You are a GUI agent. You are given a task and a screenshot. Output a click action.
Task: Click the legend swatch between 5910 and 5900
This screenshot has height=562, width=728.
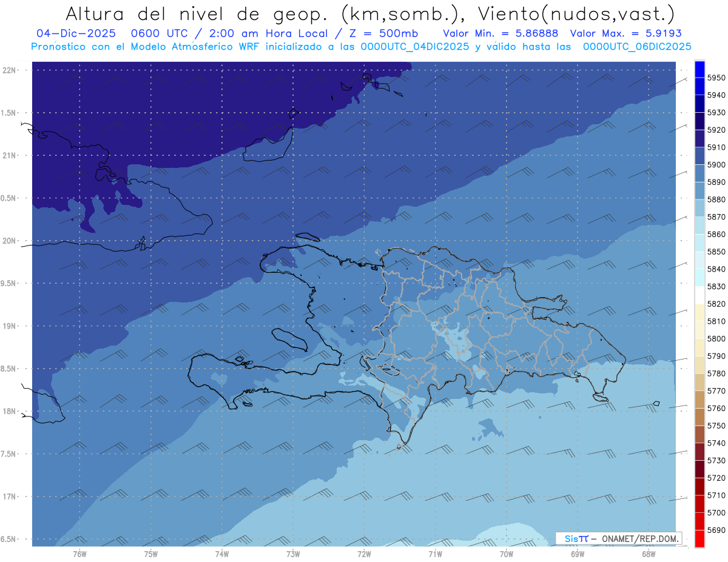pyautogui.click(x=699, y=156)
